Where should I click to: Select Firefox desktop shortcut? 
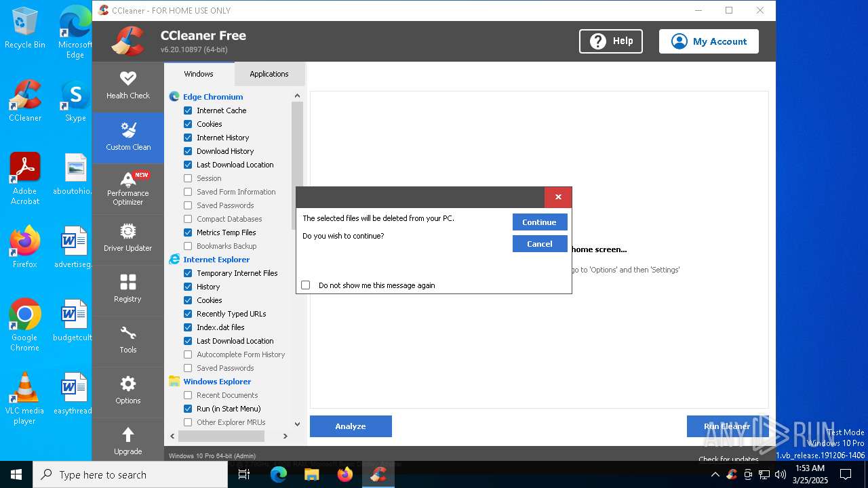(25, 247)
